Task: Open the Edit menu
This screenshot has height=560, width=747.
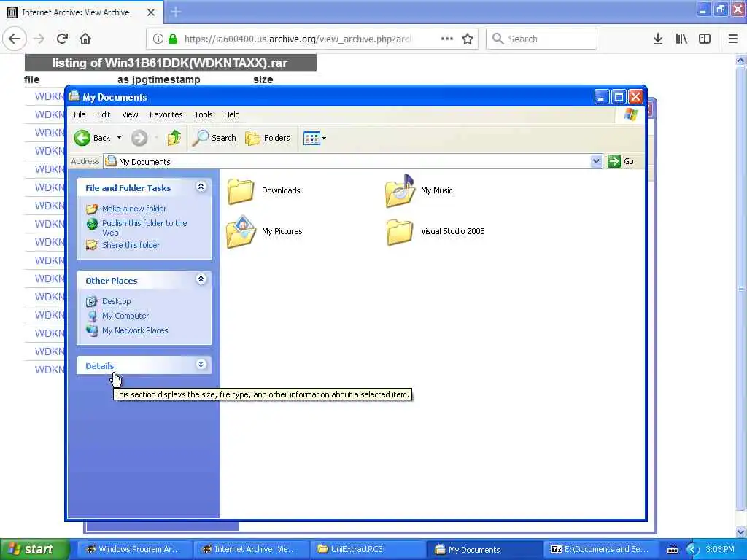Action: (x=104, y=114)
